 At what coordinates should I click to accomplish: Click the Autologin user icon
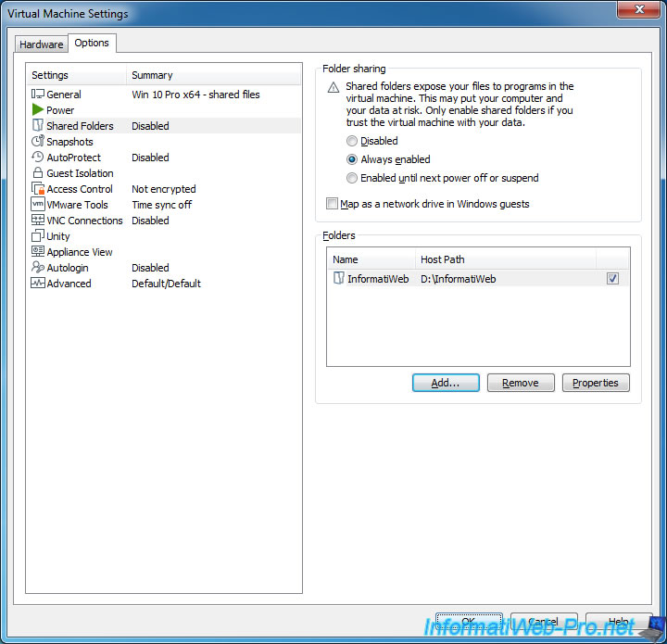[x=38, y=268]
